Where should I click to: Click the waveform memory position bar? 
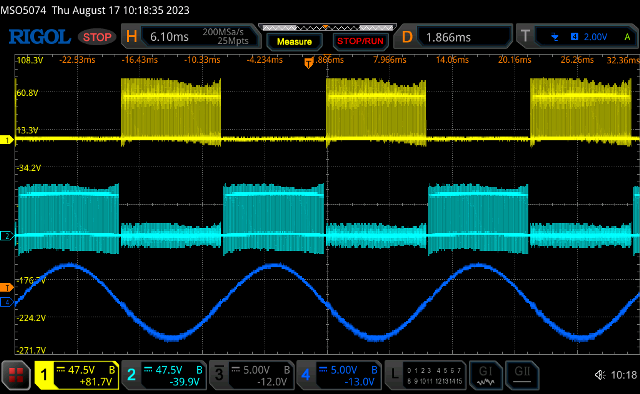tap(327, 28)
